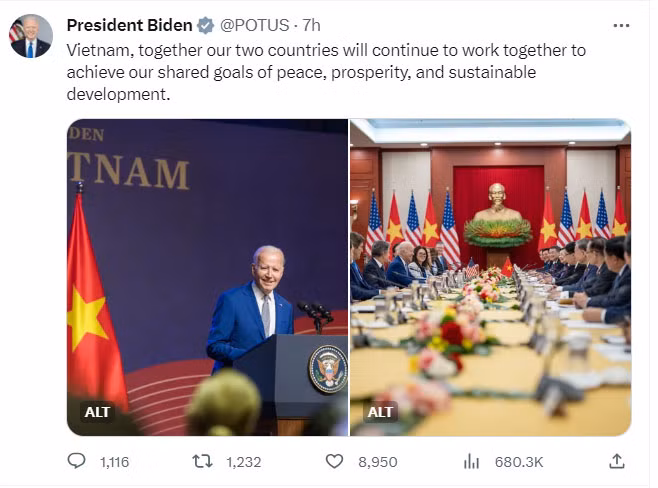
Task: Click the 1,116 replies count
Action: [x=114, y=462]
